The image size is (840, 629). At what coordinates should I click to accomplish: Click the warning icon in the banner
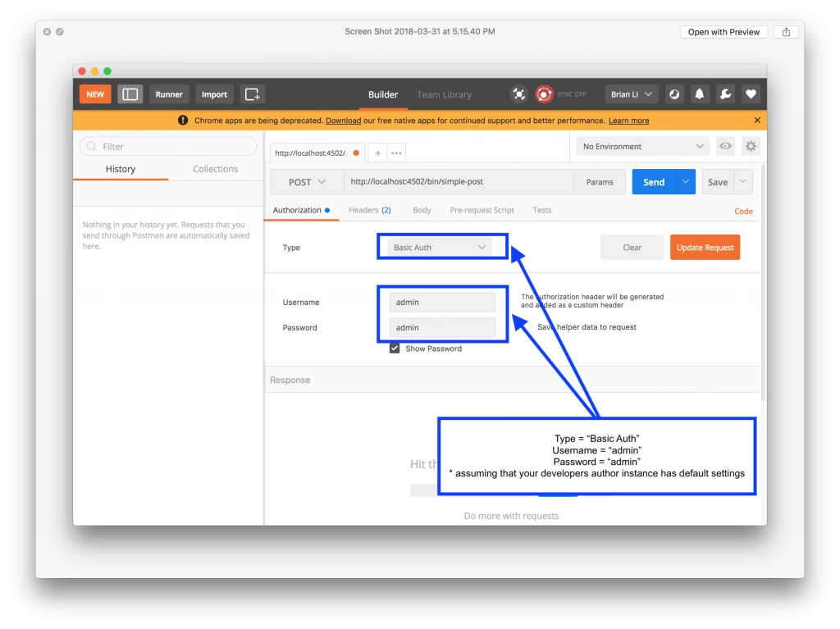pos(183,120)
